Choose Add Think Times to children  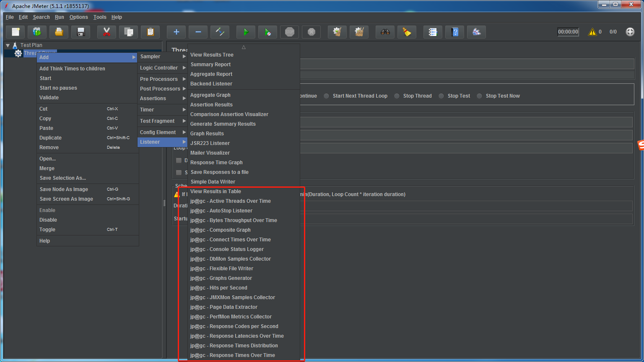click(88, 69)
